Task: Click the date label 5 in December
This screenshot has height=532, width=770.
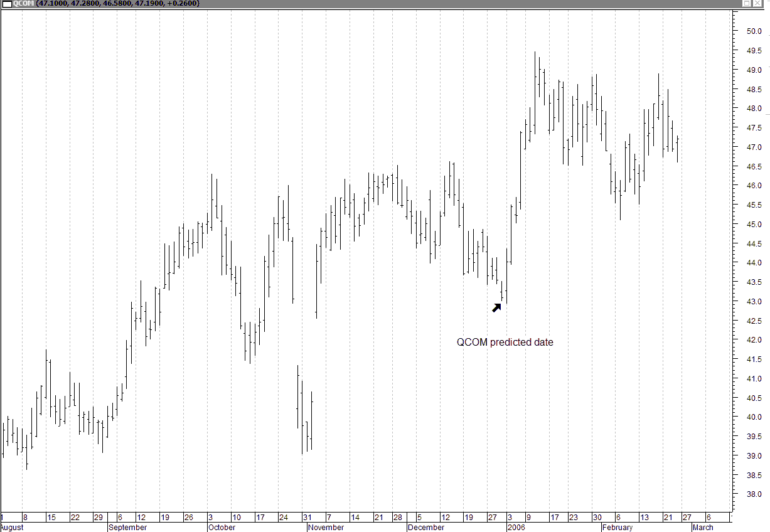Action: point(419,518)
